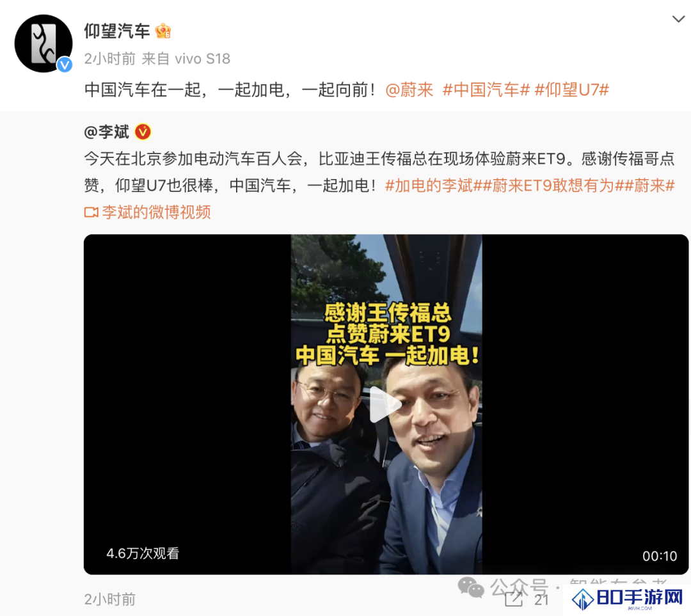The width and height of the screenshot is (691, 616).
Task: Click the WeChat logo icon watermark
Action: [471, 588]
